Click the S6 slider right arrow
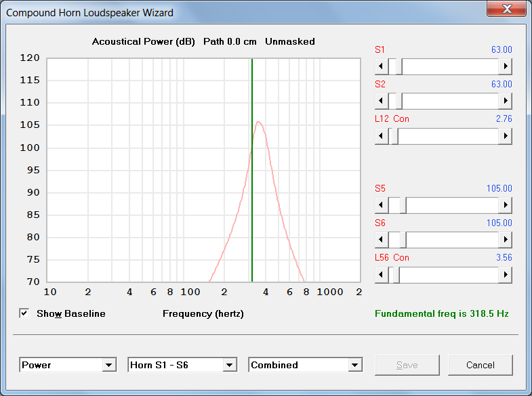532x396 pixels. (505, 240)
